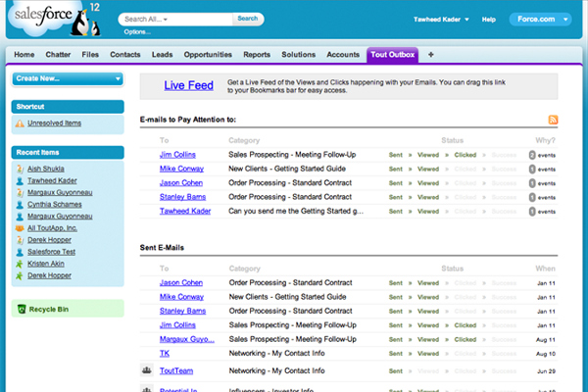Screen dimensions: 588x392
Task: Add a new tab with the plus icon
Action: [x=430, y=55]
